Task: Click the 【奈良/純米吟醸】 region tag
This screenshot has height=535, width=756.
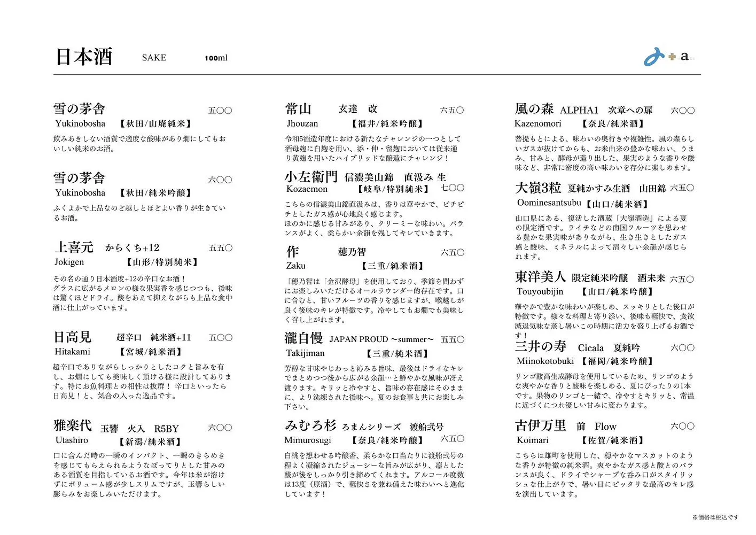Action: coord(387,440)
